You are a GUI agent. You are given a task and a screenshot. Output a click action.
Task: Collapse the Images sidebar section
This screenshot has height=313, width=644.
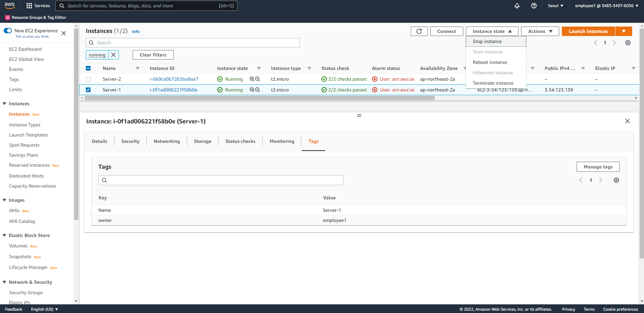tap(4, 200)
